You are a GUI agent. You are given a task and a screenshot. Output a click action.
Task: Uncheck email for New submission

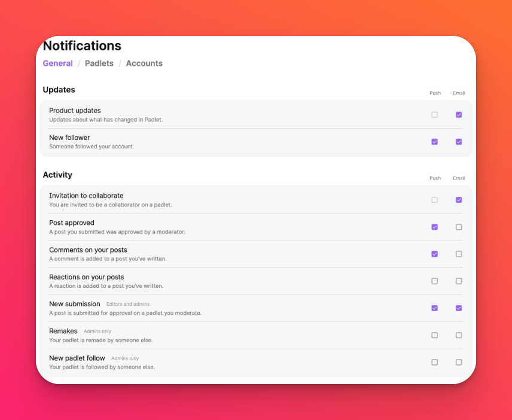[x=458, y=308]
